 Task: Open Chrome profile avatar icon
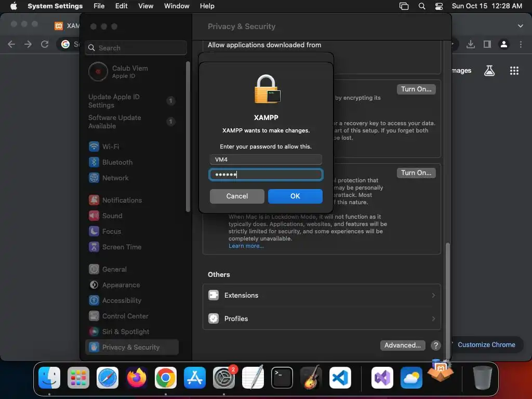(x=504, y=44)
